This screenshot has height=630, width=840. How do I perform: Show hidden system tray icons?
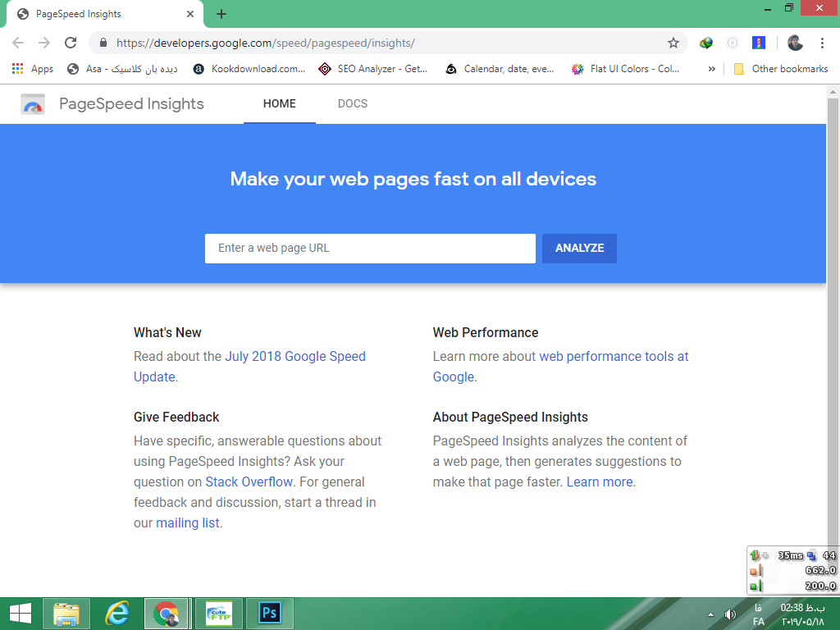710,614
